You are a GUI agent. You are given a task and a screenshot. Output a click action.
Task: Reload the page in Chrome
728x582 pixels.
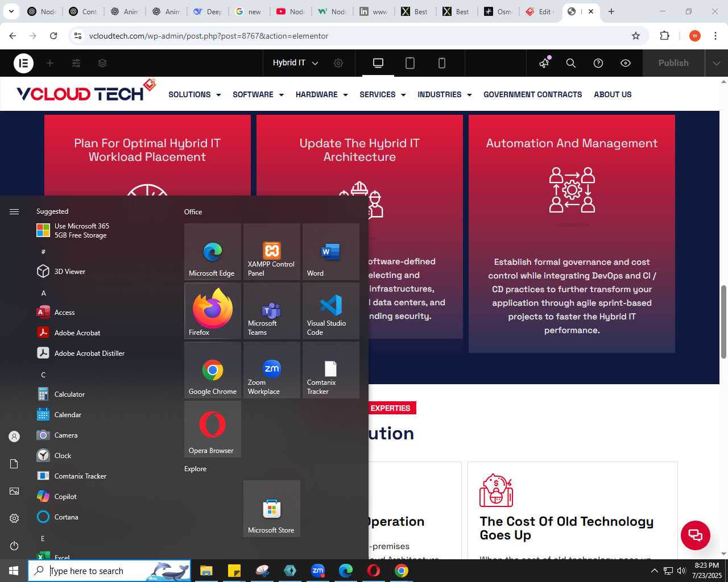click(x=53, y=36)
